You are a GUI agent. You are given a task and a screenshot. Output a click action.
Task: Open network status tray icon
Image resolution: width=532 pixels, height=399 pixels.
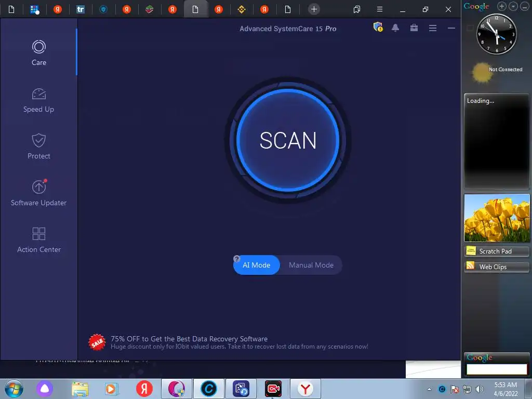tap(467, 389)
